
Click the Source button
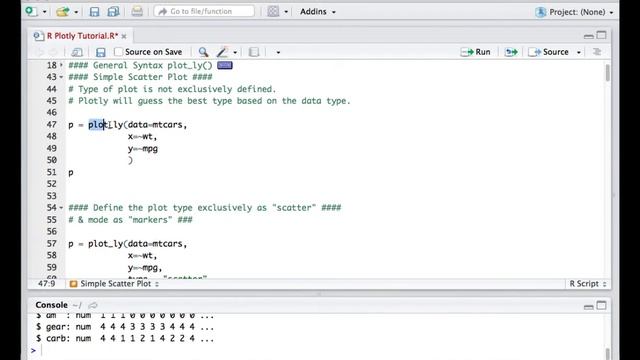(549, 52)
